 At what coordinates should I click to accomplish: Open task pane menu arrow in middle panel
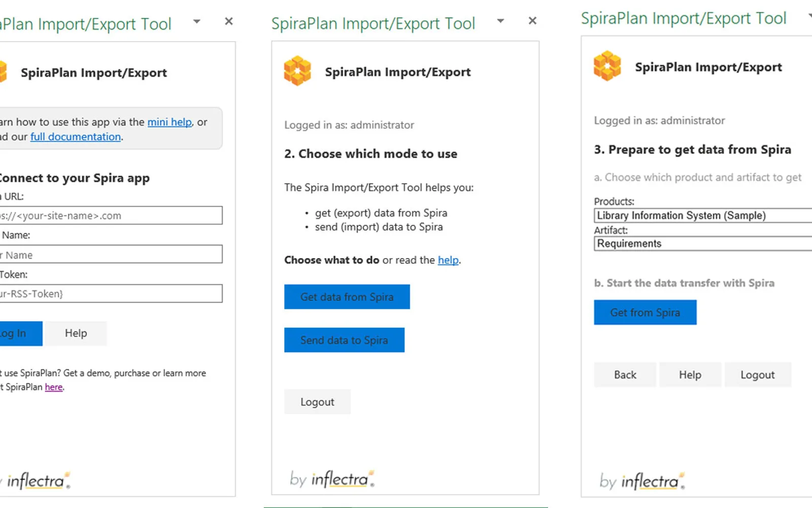pyautogui.click(x=500, y=21)
